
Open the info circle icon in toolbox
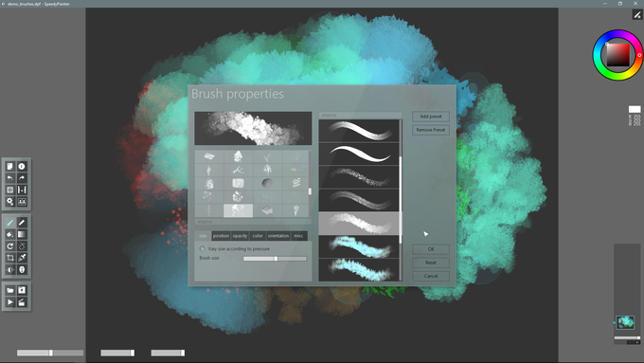click(22, 166)
